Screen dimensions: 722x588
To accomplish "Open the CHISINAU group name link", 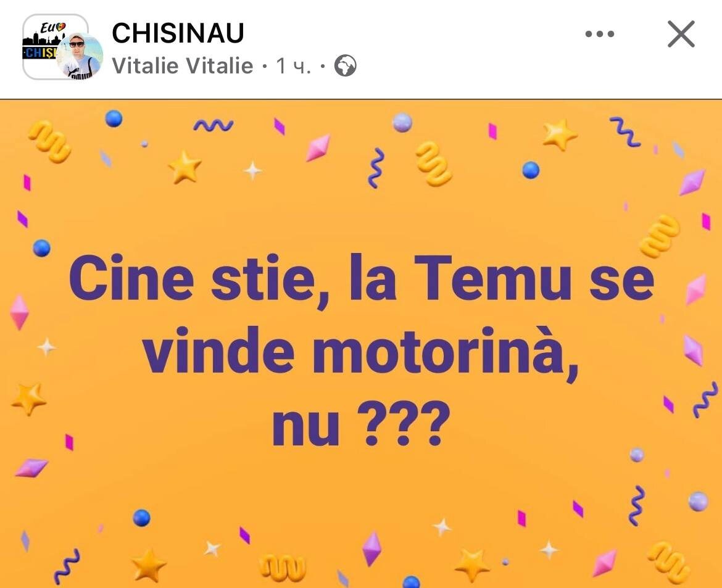I will pos(178,33).
